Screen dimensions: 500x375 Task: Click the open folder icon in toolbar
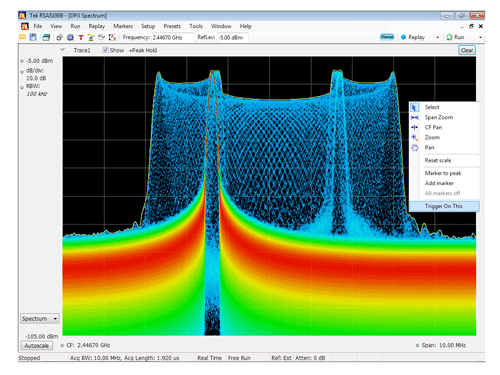pyautogui.click(x=23, y=37)
